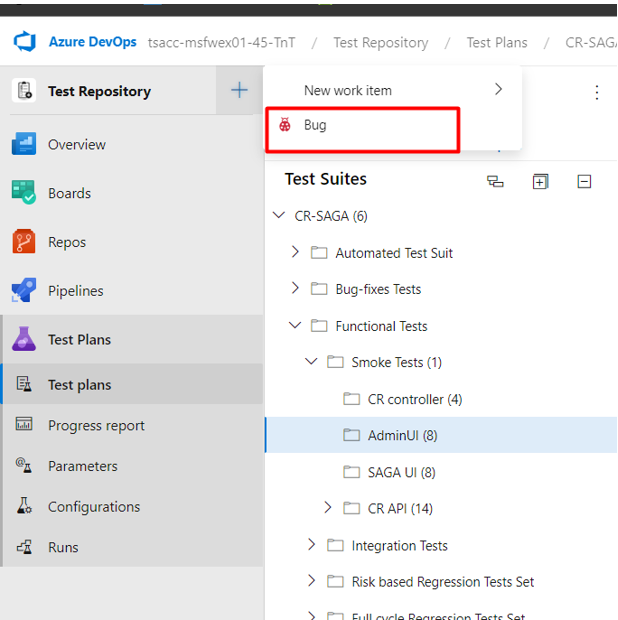The height and width of the screenshot is (620, 618).
Task: Select the Functional Tests suite label
Action: [x=381, y=326]
